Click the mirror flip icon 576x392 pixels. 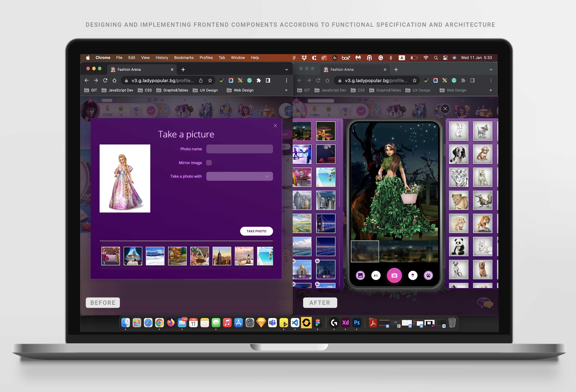[376, 275]
